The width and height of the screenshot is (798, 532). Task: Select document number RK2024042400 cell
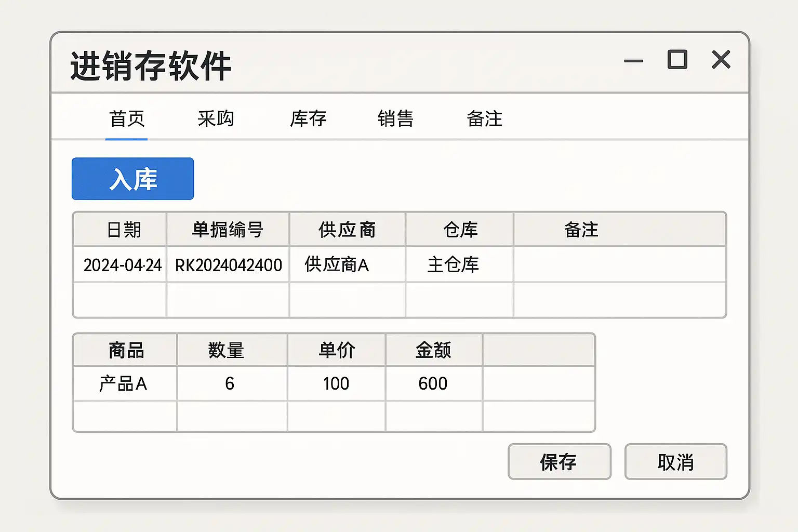(228, 265)
